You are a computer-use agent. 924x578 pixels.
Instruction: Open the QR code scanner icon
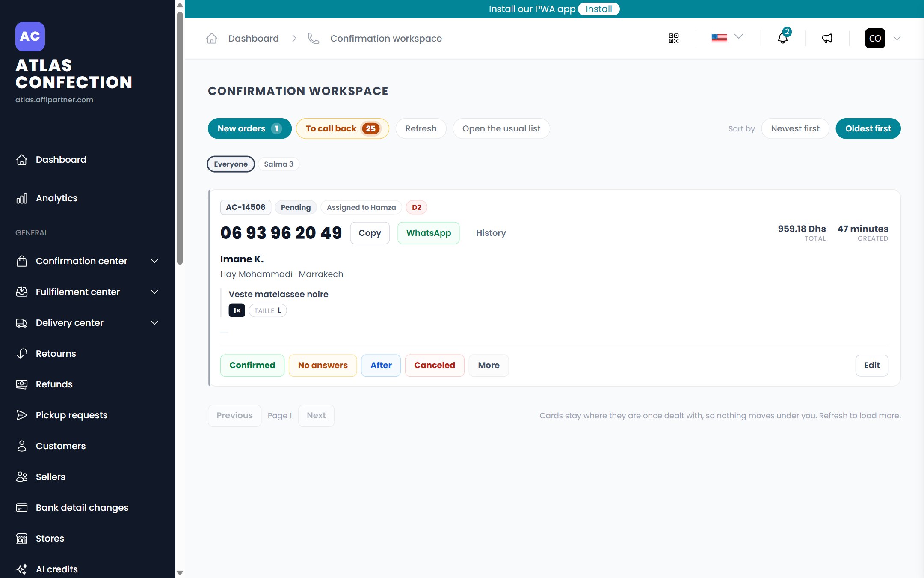tap(674, 39)
